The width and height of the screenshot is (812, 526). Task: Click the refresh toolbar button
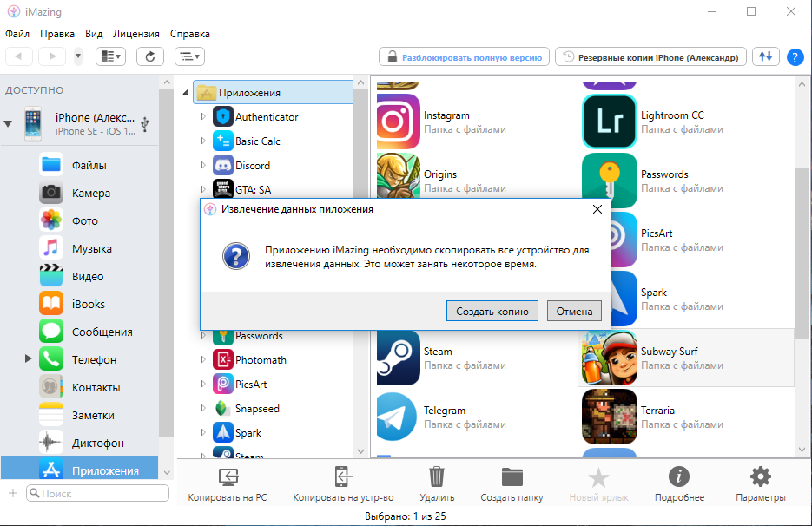point(150,56)
